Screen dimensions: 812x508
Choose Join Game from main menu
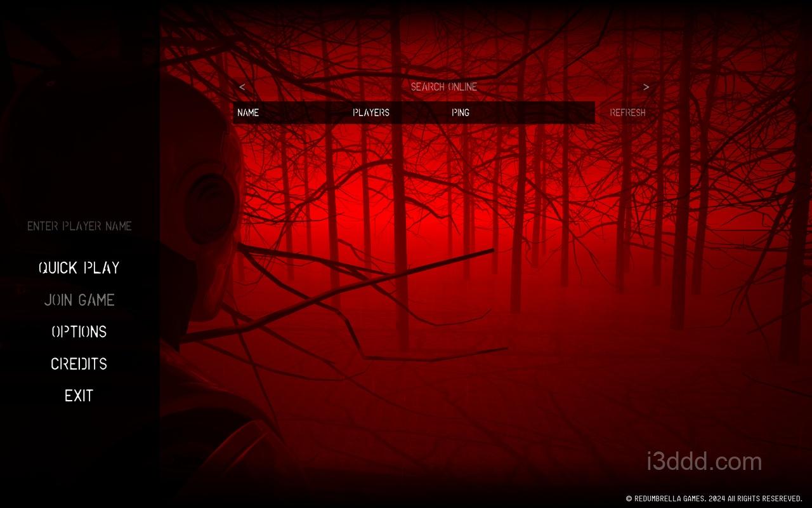[x=79, y=300]
